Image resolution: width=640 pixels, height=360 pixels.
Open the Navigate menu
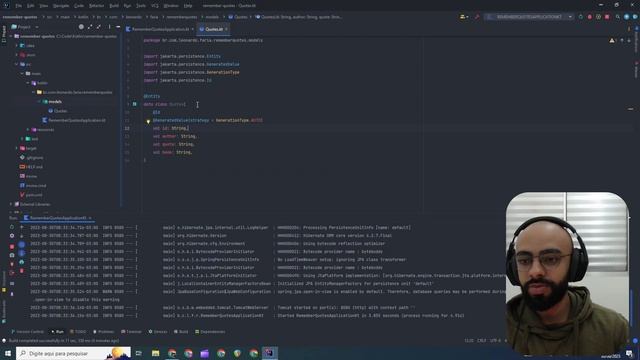coord(61,6)
